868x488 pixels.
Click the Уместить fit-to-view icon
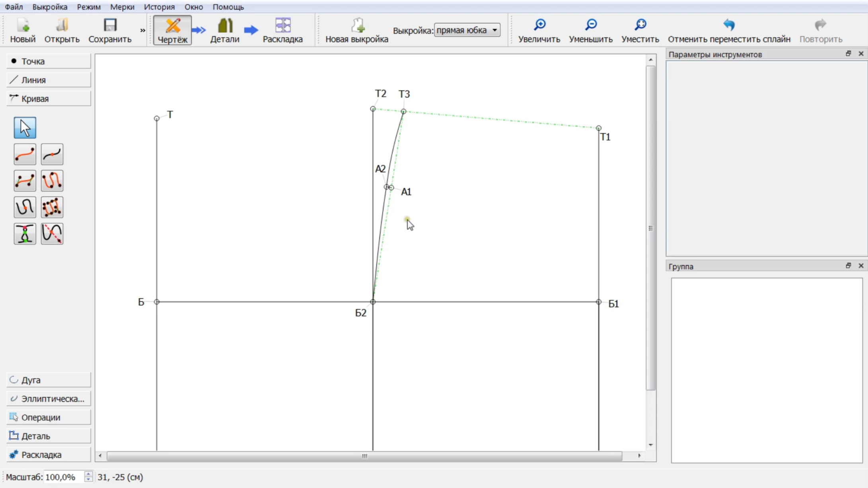click(x=640, y=25)
